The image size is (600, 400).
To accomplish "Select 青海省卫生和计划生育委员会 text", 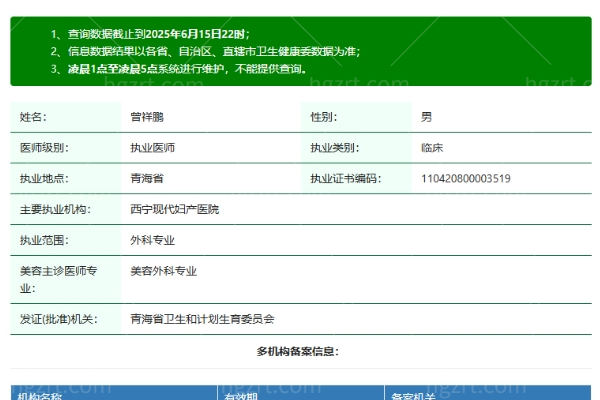I will 202,319.
